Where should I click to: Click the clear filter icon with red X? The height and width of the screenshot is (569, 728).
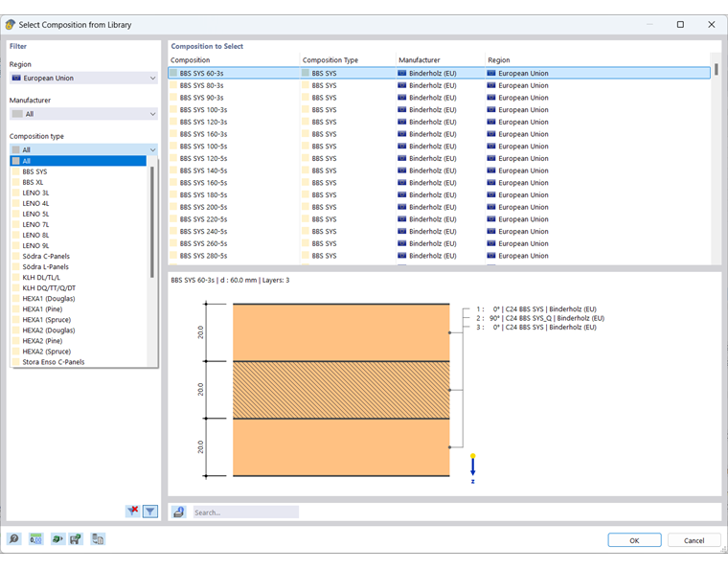pyautogui.click(x=133, y=511)
